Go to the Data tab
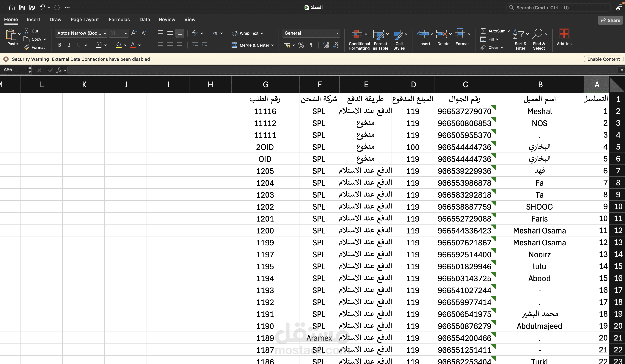Viewport: 625px width, 364px height. click(145, 20)
